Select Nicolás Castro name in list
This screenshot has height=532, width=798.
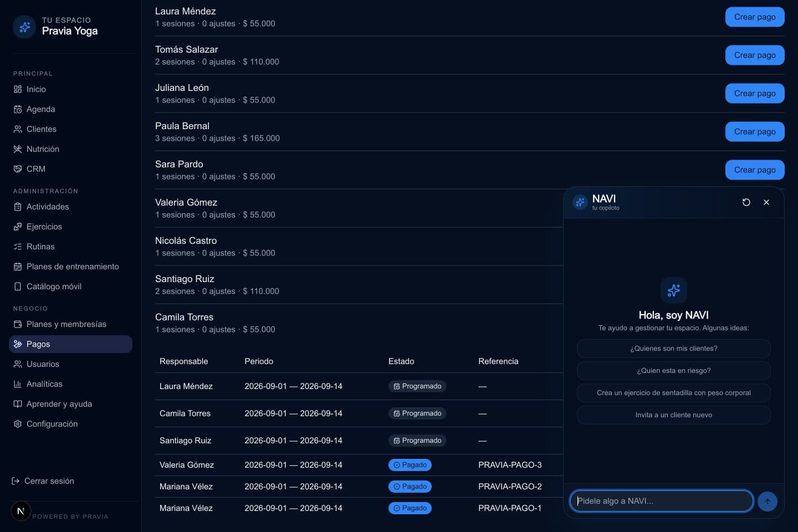pyautogui.click(x=186, y=241)
